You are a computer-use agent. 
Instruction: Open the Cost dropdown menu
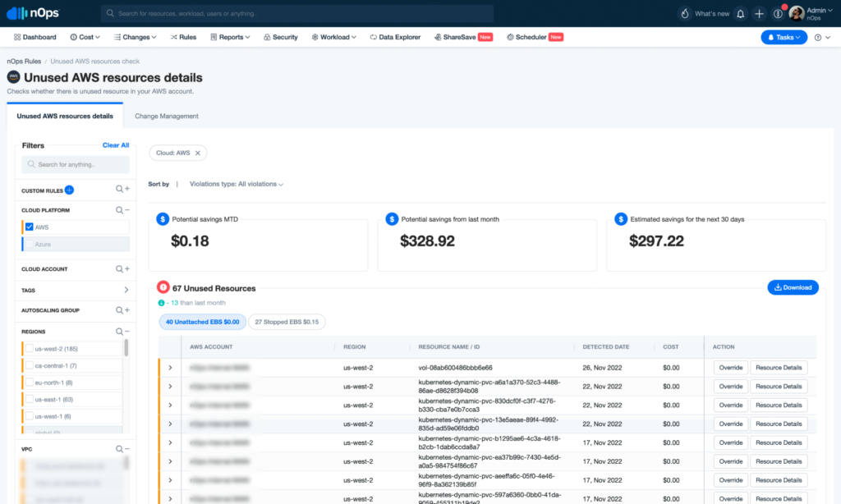[85, 38]
